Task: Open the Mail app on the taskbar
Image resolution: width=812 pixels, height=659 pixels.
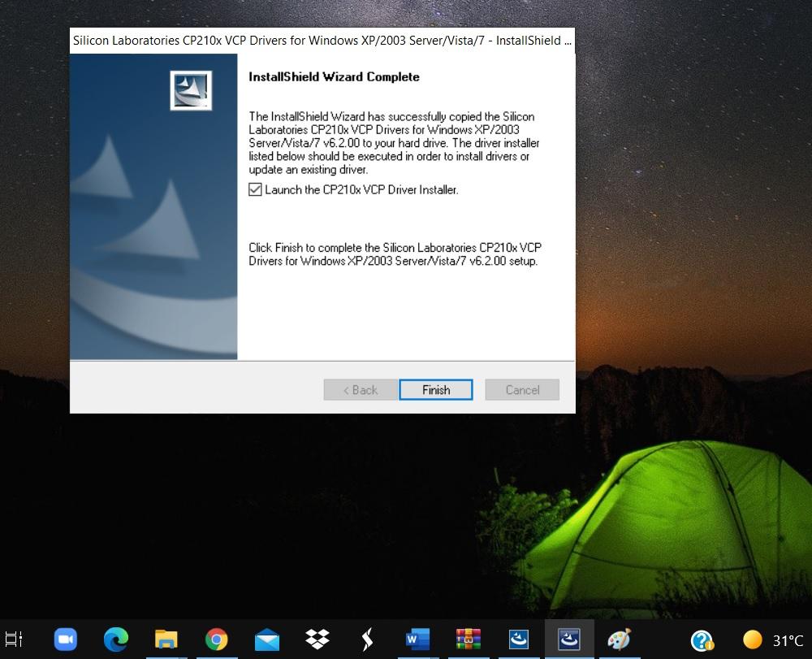Action: [x=267, y=639]
